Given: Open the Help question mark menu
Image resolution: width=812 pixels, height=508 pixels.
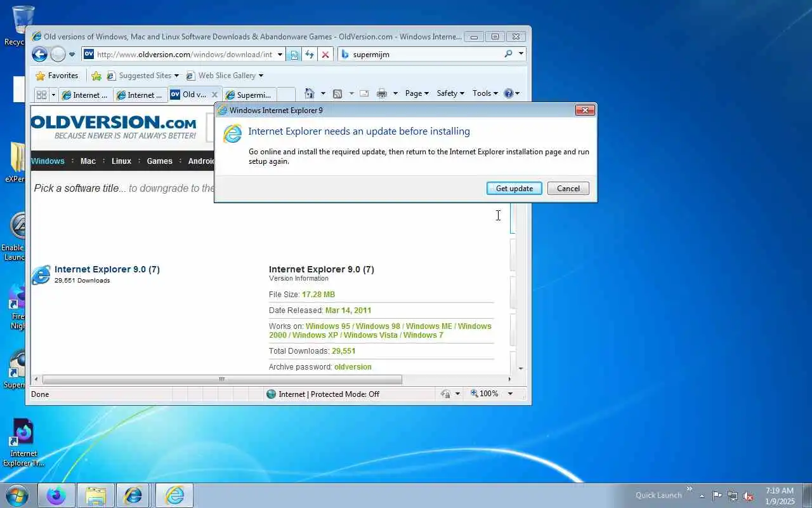Looking at the screenshot, I should click(511, 93).
